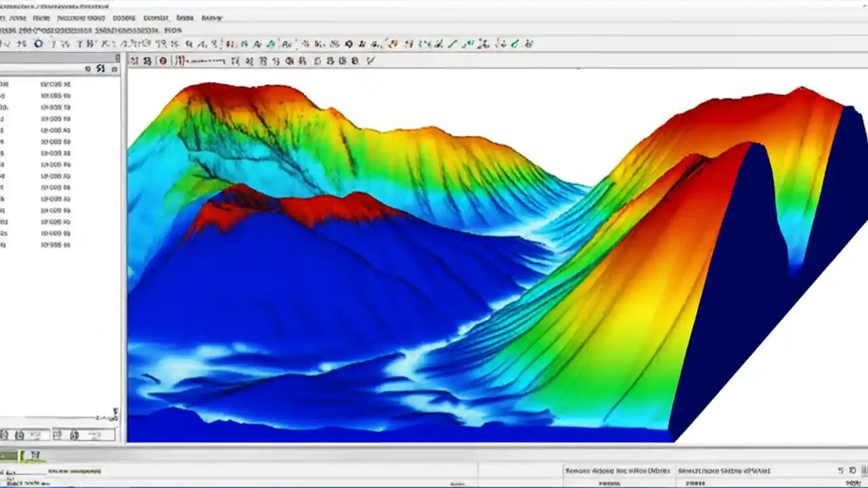
Task: Click the teal-colored layer tool icon
Action: 270,43
